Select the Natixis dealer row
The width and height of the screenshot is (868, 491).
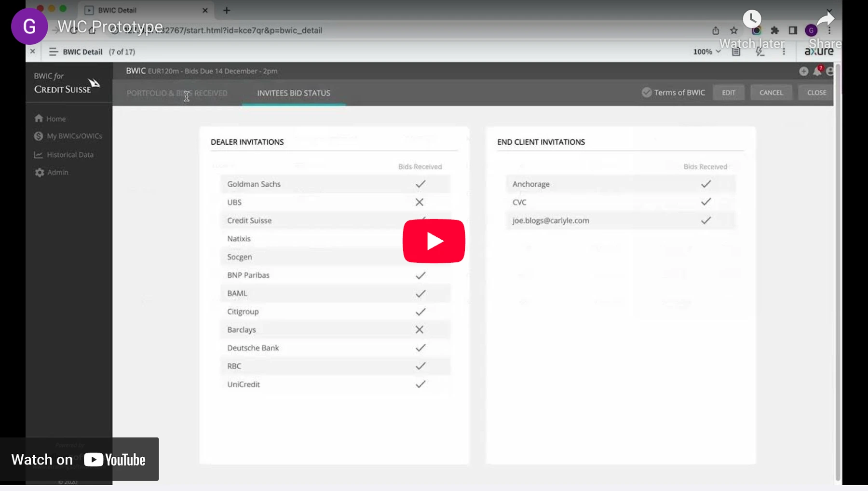[x=336, y=238]
